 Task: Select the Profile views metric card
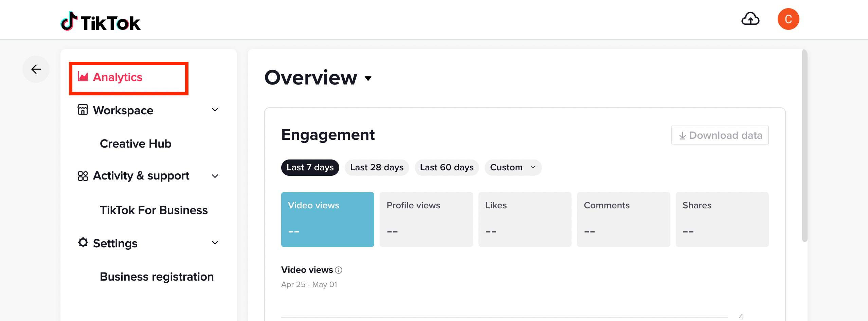[426, 219]
